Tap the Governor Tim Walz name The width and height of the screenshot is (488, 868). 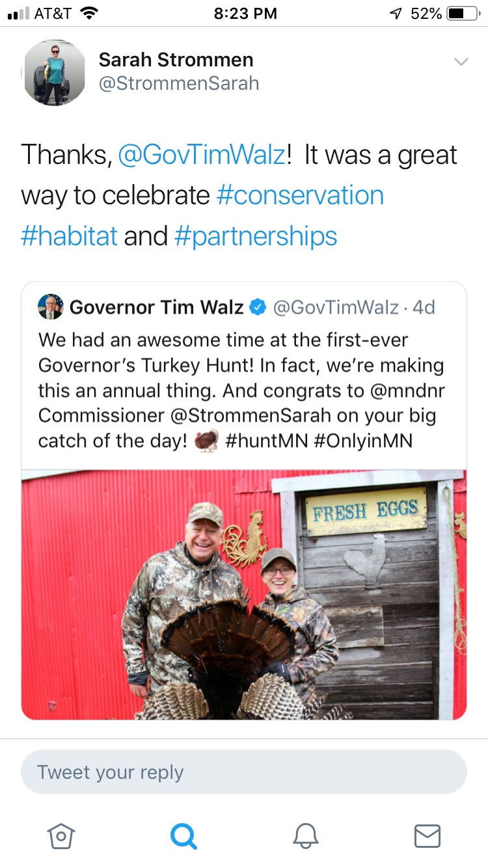coord(156,306)
